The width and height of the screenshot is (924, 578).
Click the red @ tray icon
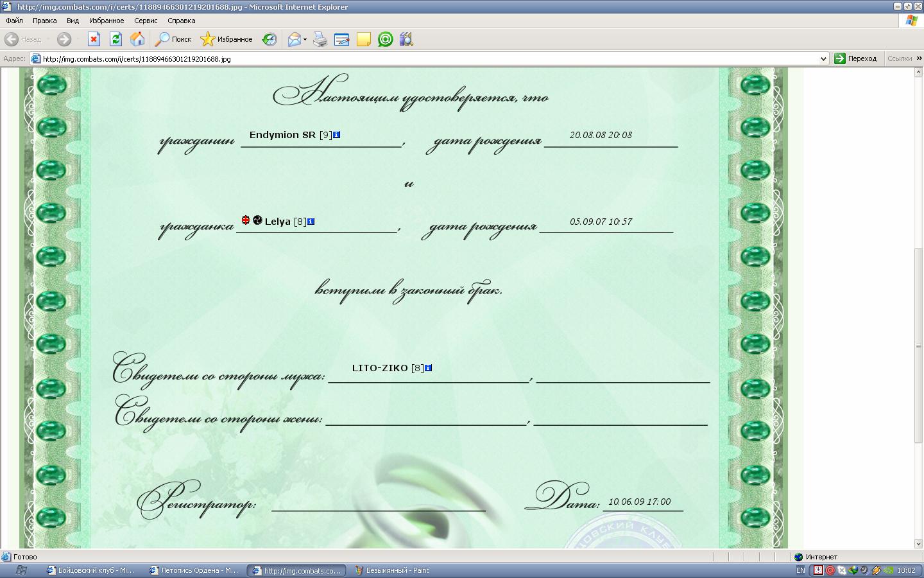coord(830,570)
